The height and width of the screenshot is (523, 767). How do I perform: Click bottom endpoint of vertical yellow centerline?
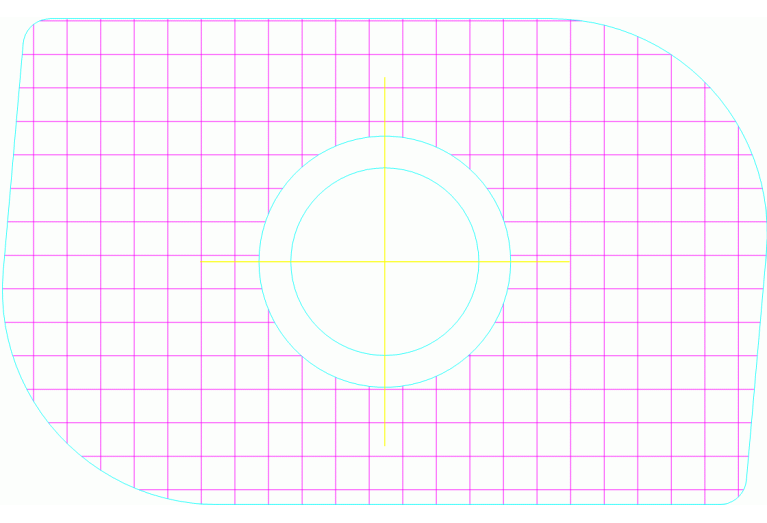pos(384,445)
